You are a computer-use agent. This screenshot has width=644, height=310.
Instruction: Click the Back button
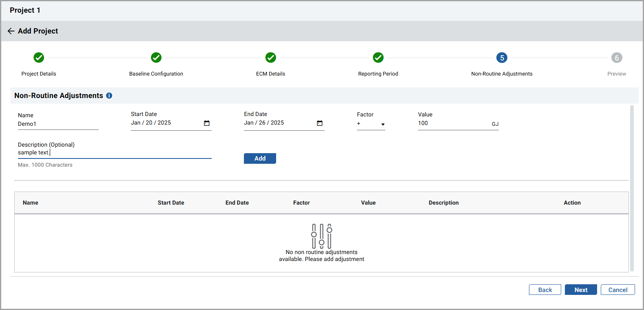[x=545, y=290]
